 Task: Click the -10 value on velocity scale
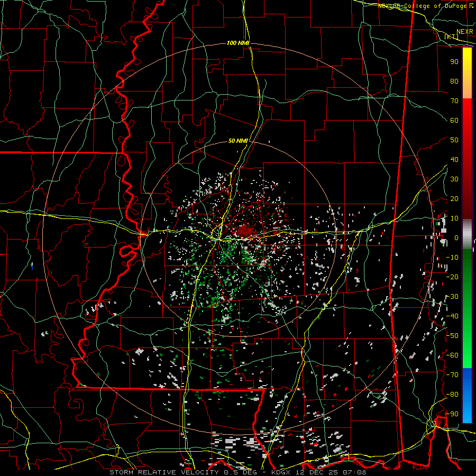[452, 258]
